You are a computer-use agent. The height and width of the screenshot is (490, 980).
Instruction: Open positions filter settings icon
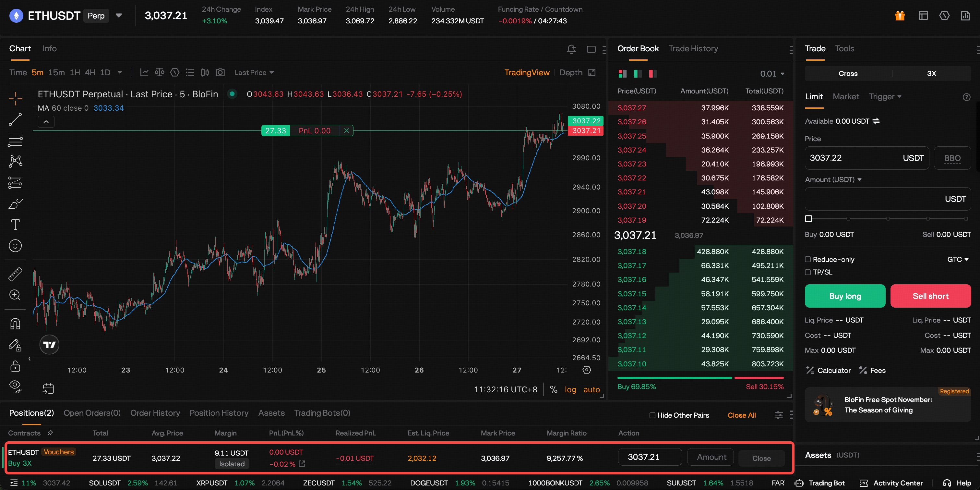pos(779,415)
